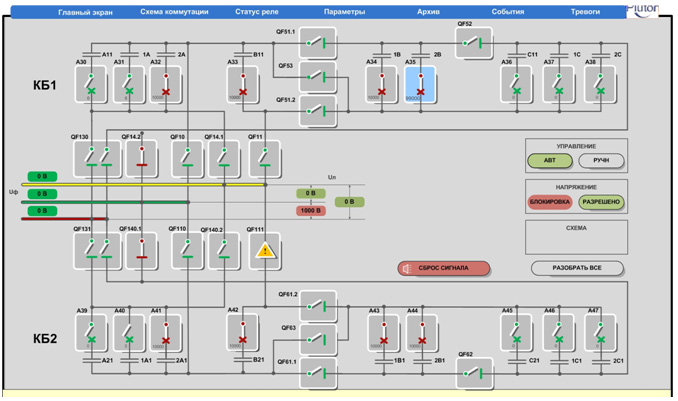The image size is (678, 401).
Task: Switch control mode to РУЧН
Action: (601, 160)
